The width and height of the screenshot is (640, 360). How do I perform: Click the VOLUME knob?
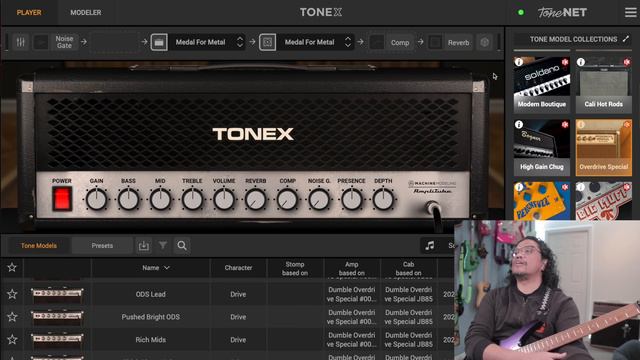[224, 200]
